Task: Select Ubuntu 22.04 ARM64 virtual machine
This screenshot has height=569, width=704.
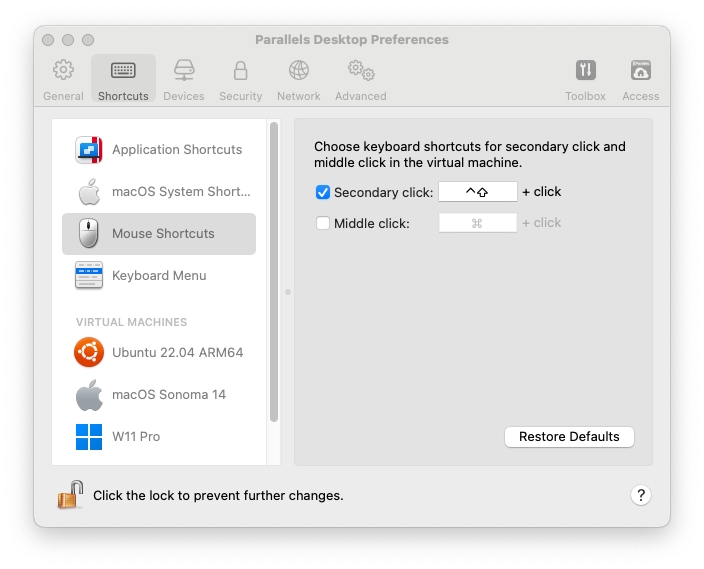Action: [x=160, y=353]
